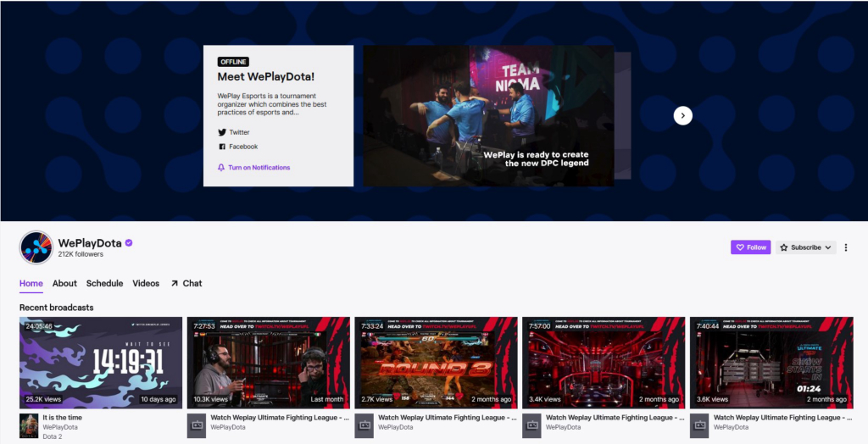Click the Dota 2 category link
Screen dimensions: 868x444
[53, 436]
